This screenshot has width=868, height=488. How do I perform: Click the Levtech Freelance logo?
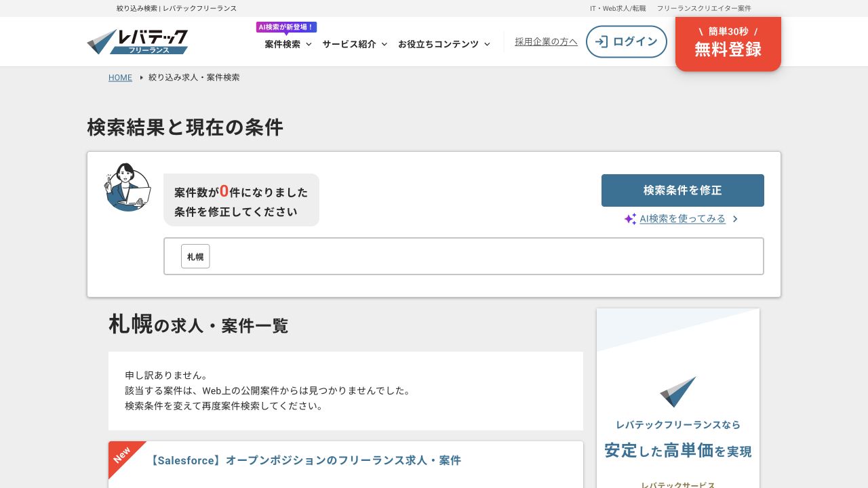coord(138,42)
